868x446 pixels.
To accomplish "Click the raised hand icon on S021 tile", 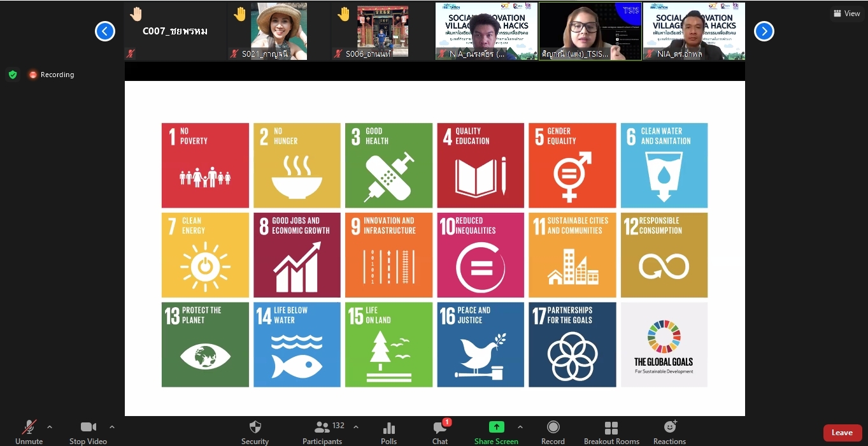I will pyautogui.click(x=240, y=14).
